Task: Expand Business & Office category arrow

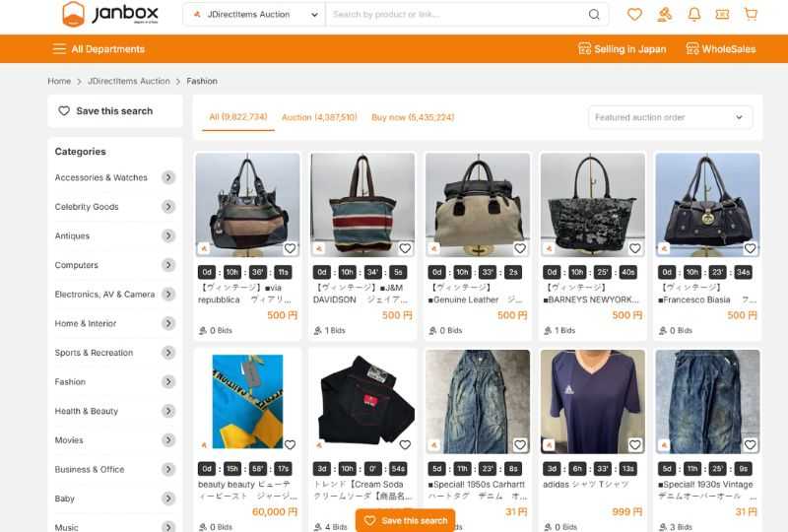Action: (x=168, y=469)
